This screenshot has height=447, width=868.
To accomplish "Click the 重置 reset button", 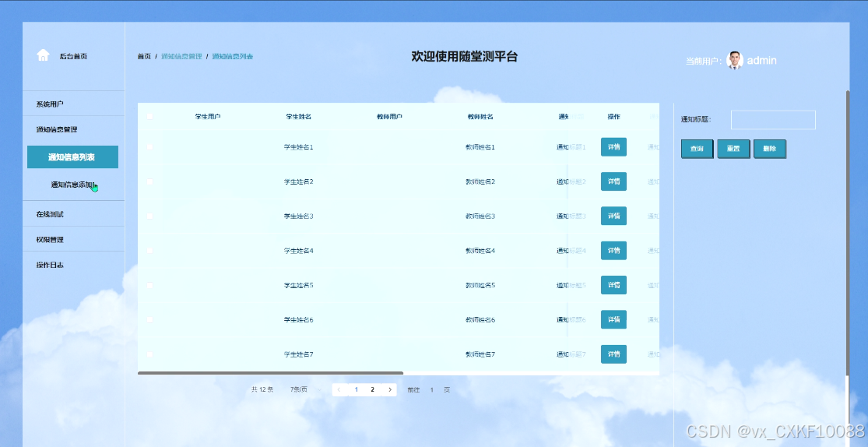I will tap(733, 149).
